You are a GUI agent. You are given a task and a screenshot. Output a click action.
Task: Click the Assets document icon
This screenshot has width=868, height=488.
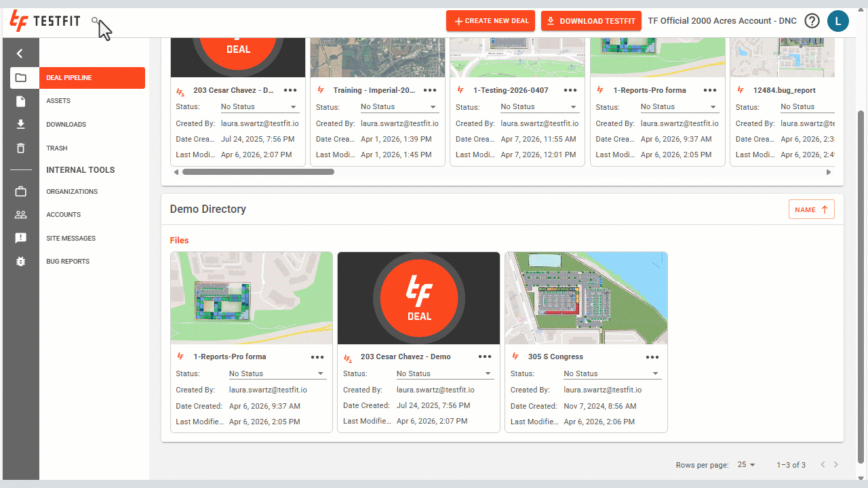click(20, 101)
